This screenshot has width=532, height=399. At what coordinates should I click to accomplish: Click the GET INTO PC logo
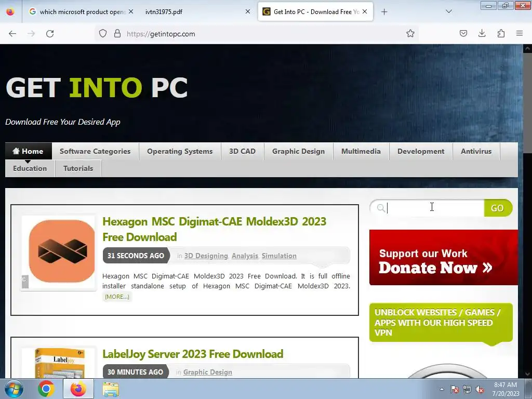coord(97,87)
